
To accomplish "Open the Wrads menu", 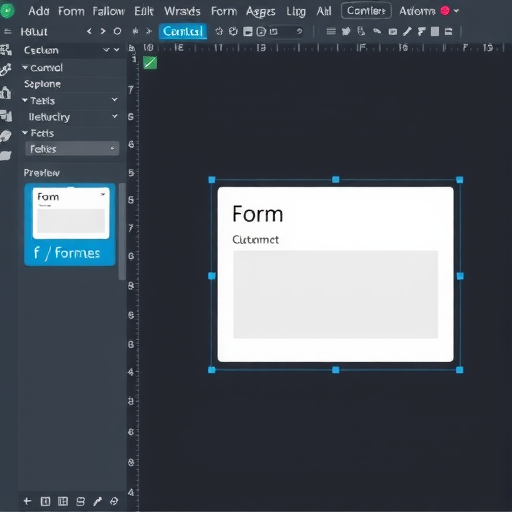I will point(182,11).
